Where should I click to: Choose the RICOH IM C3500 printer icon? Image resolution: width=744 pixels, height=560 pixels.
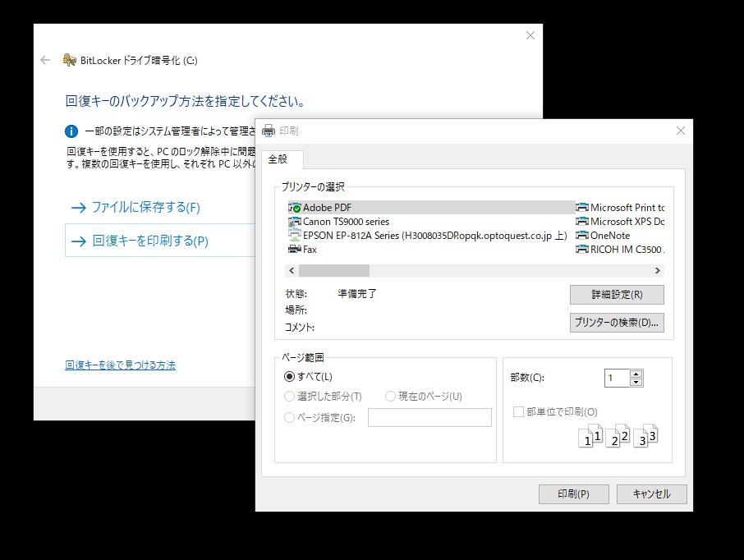(582, 249)
